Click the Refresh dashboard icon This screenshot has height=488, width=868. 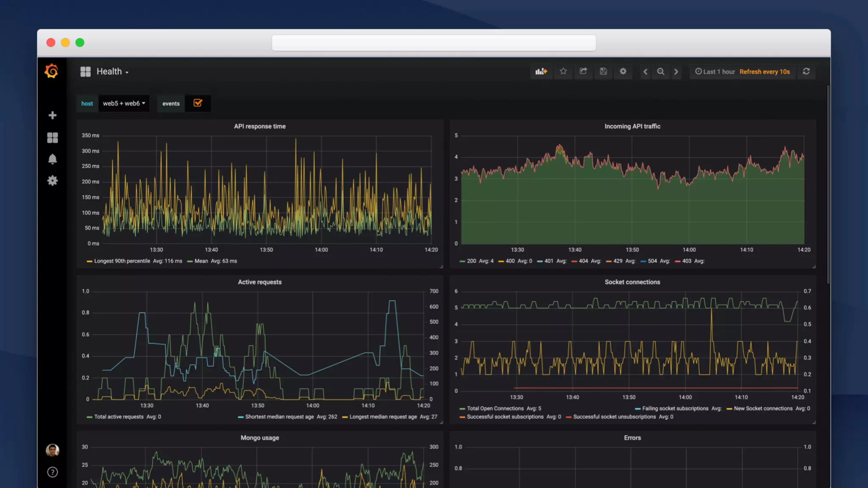pyautogui.click(x=806, y=72)
